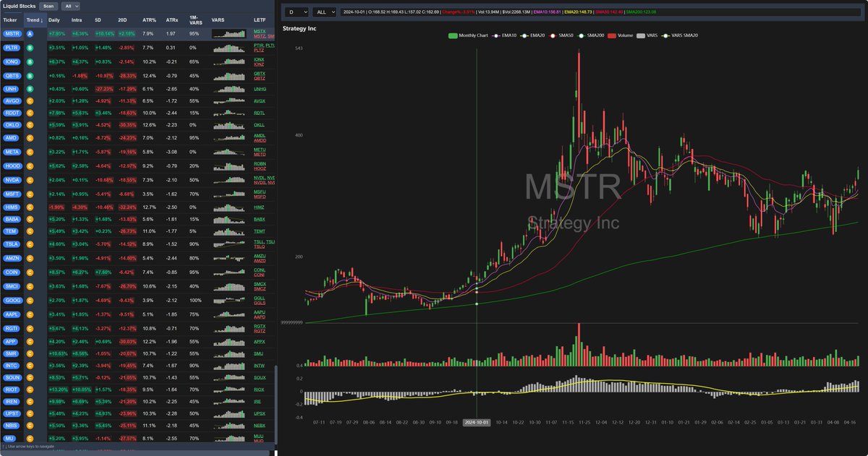Sort table by Trend column
This screenshot has width=868, height=456.
click(x=34, y=20)
